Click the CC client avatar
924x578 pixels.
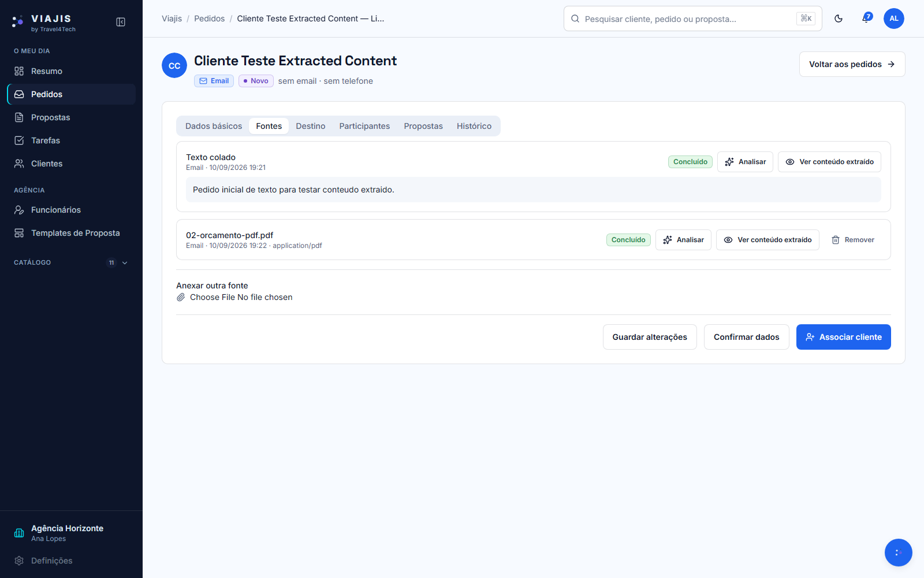coord(174,65)
